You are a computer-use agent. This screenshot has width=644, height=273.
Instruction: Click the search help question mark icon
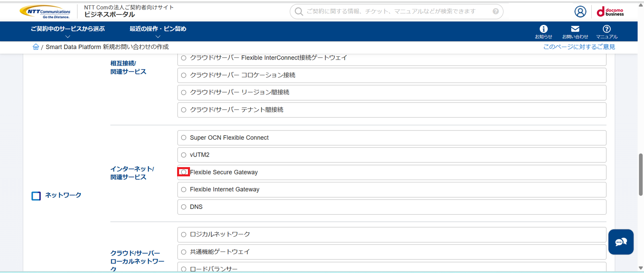495,11
